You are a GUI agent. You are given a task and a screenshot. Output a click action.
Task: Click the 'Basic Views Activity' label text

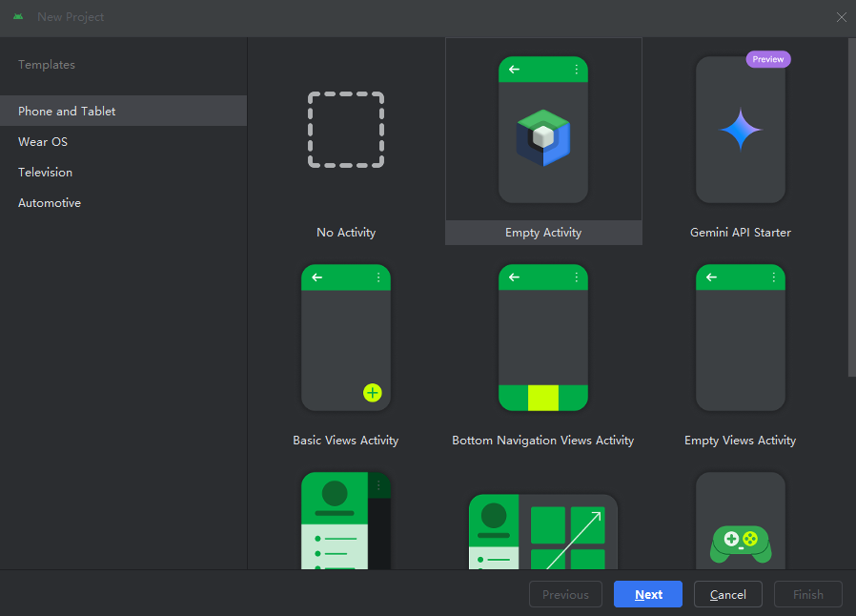pyautogui.click(x=346, y=441)
